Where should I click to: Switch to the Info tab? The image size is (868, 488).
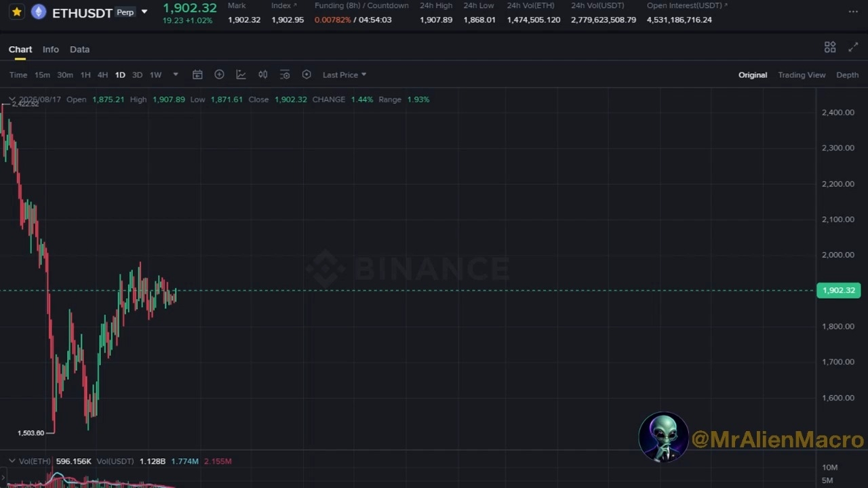click(x=51, y=49)
